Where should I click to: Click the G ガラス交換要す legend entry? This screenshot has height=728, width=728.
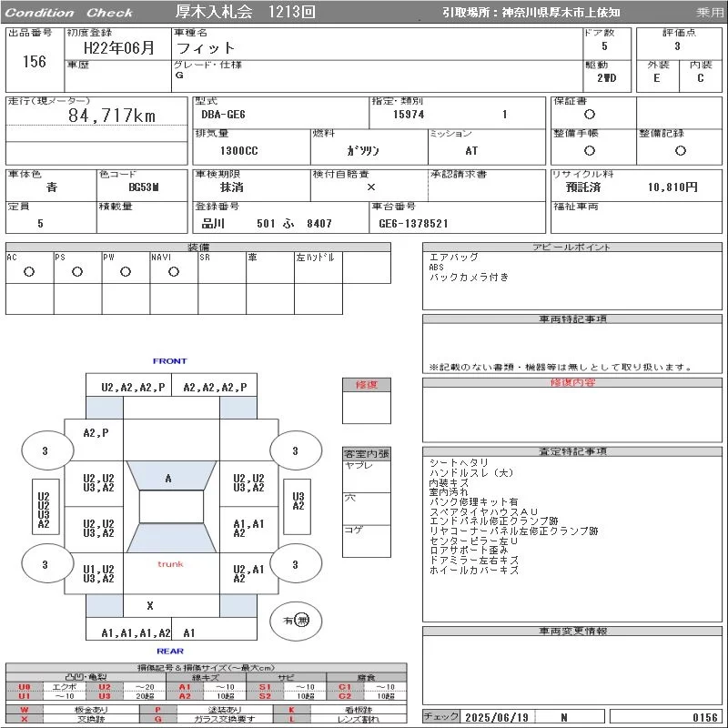click(207, 719)
